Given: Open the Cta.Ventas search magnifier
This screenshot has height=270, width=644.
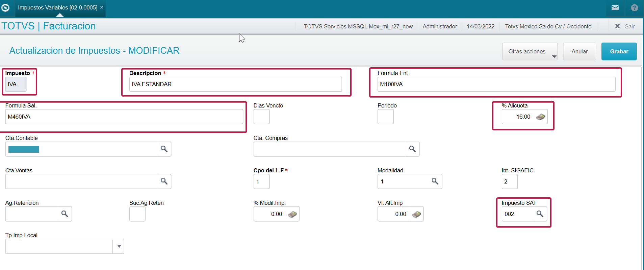Looking at the screenshot, I should pyautogui.click(x=164, y=181).
